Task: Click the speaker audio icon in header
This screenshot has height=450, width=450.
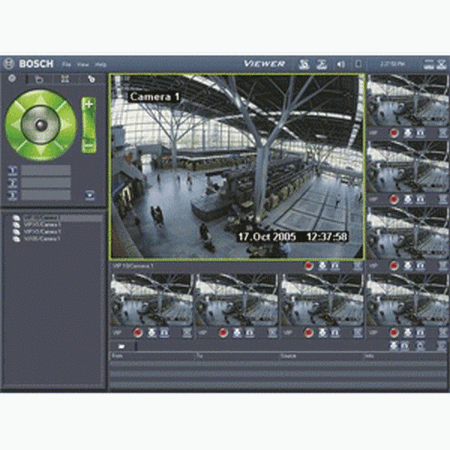Action: tap(341, 64)
